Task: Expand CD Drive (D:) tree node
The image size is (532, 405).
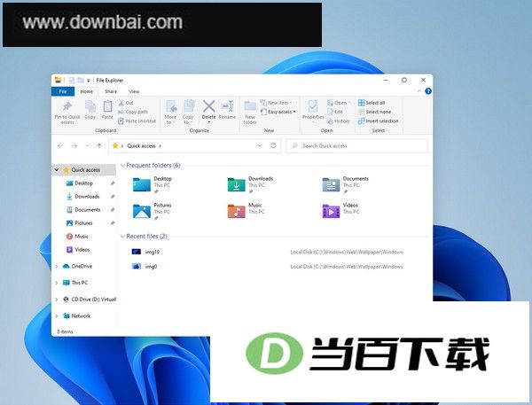Action: coord(57,300)
